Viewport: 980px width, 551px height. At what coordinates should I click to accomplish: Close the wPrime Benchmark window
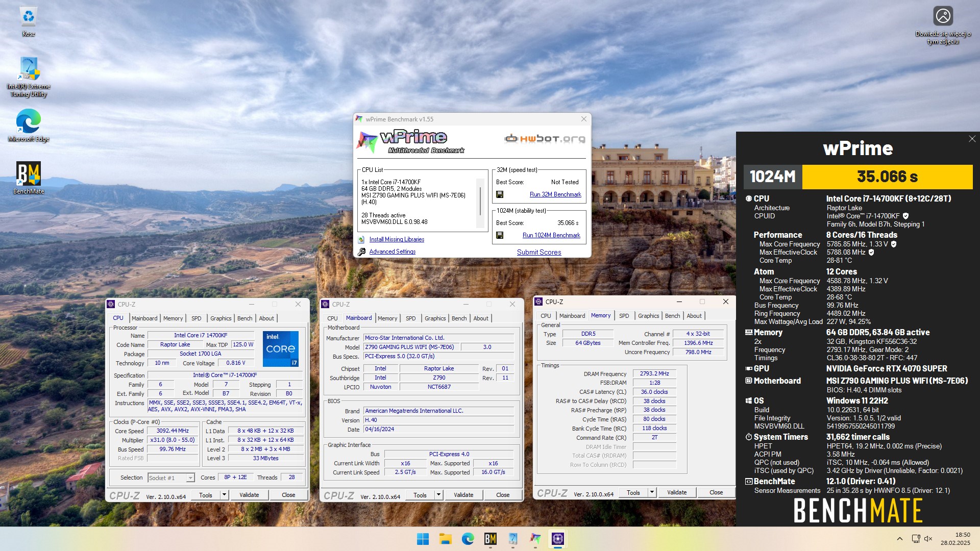(583, 119)
